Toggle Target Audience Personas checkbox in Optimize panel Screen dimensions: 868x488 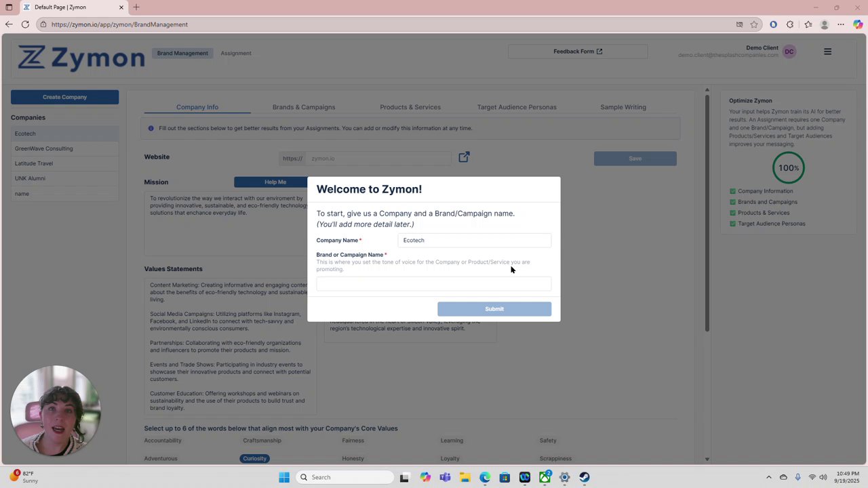pyautogui.click(x=732, y=224)
